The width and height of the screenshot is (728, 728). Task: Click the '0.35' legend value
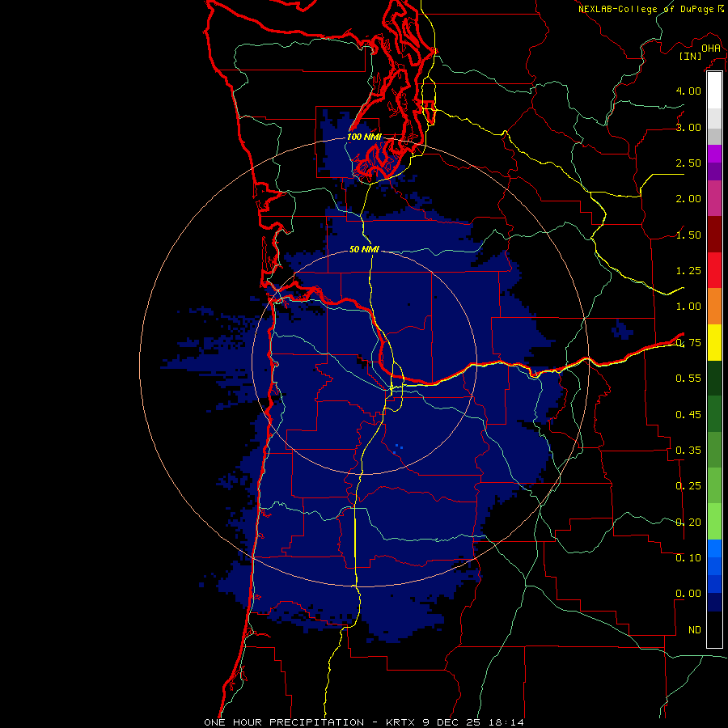coord(688,451)
